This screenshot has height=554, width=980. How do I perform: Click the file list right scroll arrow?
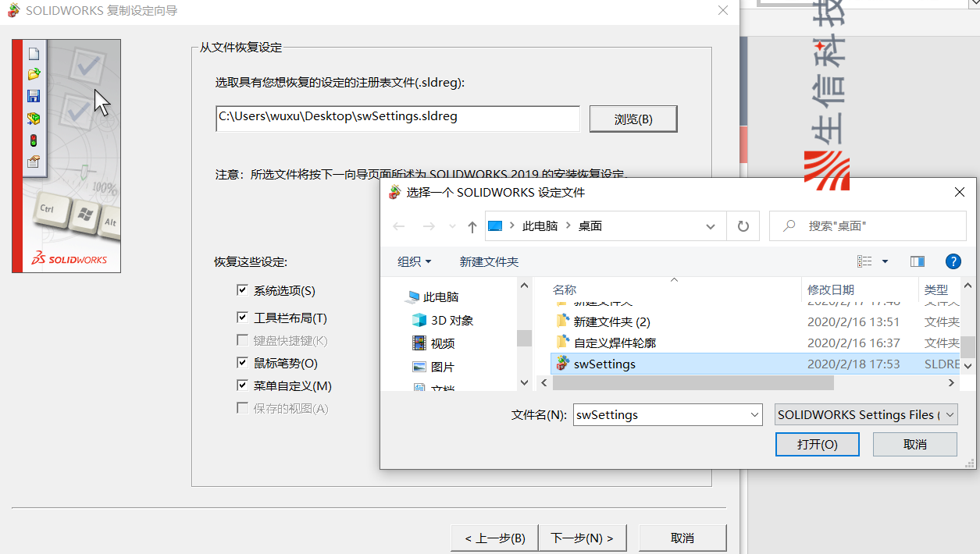(x=951, y=383)
